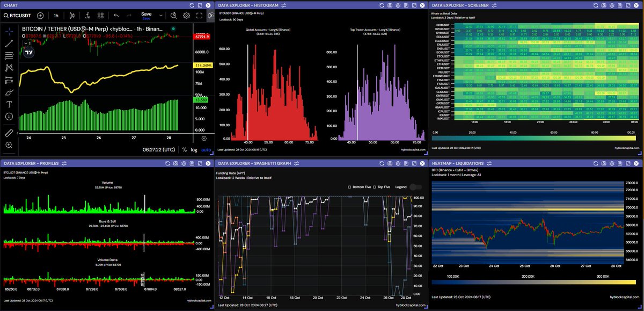Open the Profiles panel filter options
This screenshot has height=311, width=644.
point(64,163)
